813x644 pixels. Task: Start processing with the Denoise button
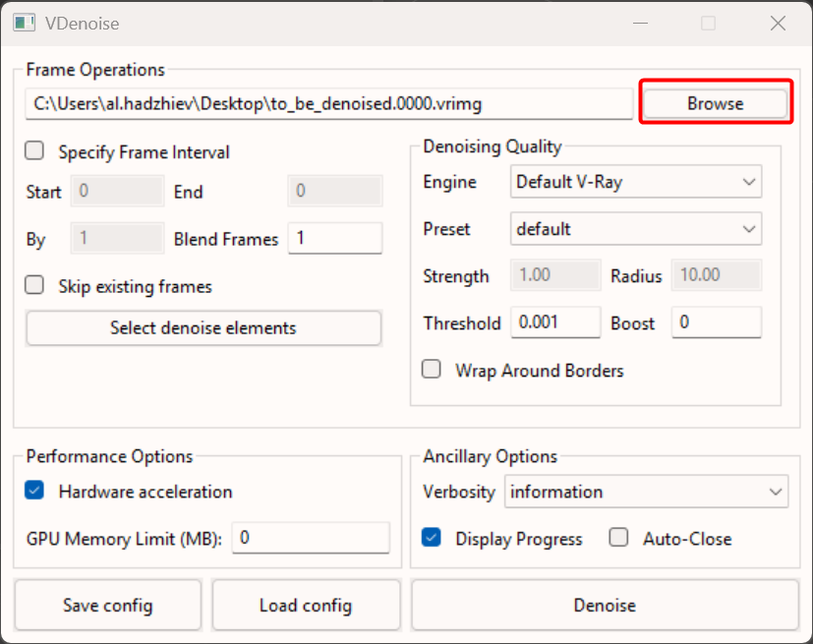(605, 605)
